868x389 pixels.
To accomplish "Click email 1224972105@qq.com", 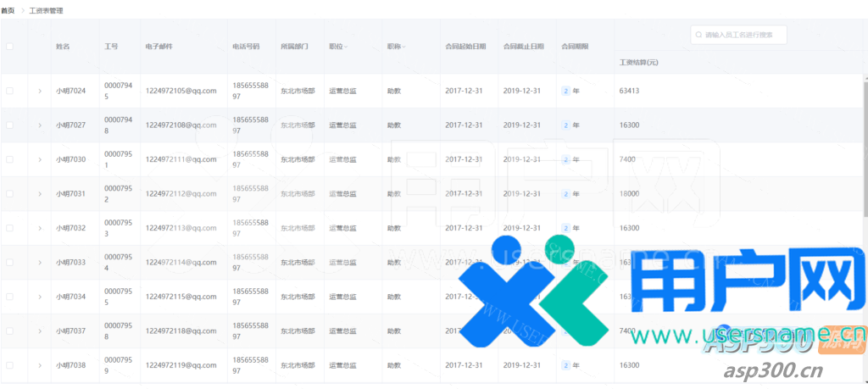I will (x=181, y=91).
